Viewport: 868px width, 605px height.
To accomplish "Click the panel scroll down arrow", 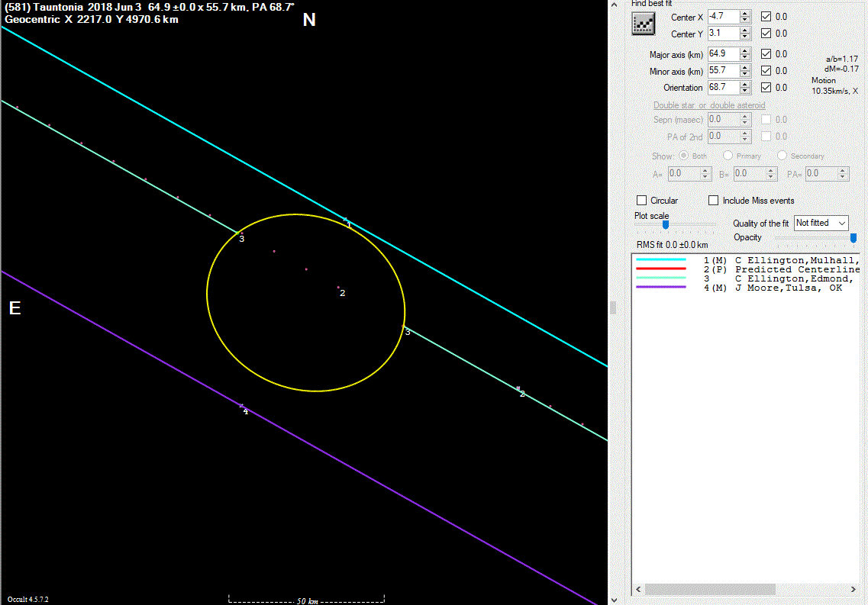I will click(x=614, y=600).
